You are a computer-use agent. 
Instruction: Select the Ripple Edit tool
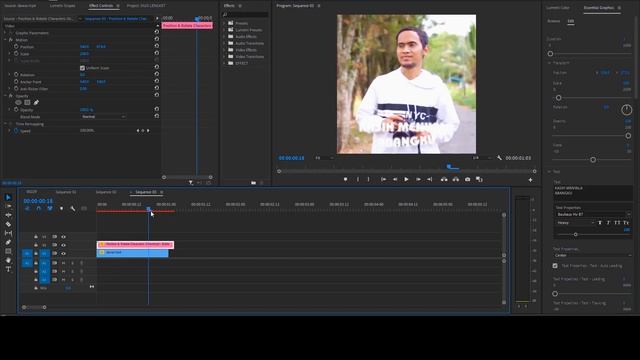pyautogui.click(x=8, y=215)
